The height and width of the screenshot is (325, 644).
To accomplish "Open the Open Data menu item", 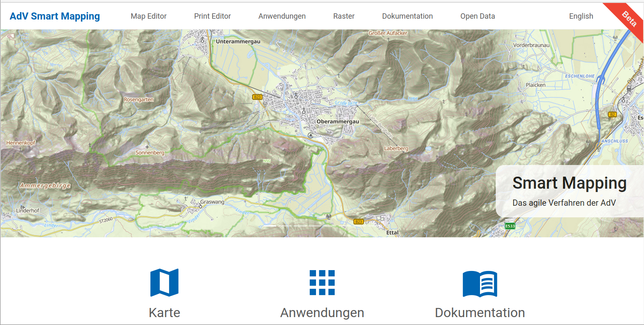I will click(477, 16).
